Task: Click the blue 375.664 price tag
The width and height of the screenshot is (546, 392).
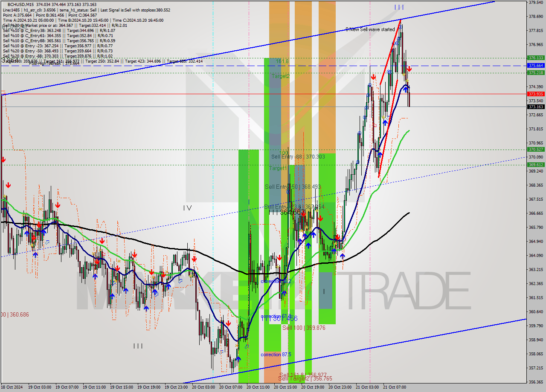Action: [x=536, y=66]
